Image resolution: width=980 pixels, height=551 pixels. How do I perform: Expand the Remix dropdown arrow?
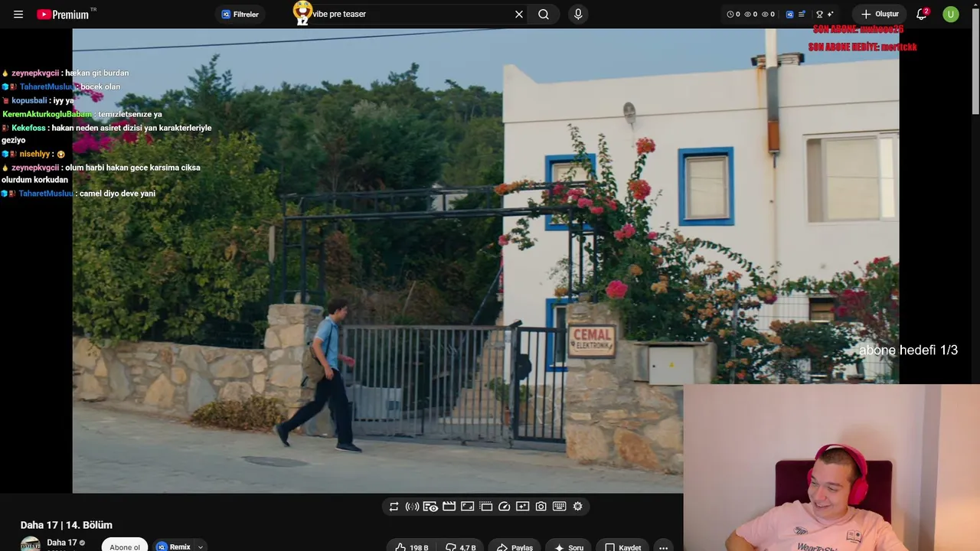[201, 546]
